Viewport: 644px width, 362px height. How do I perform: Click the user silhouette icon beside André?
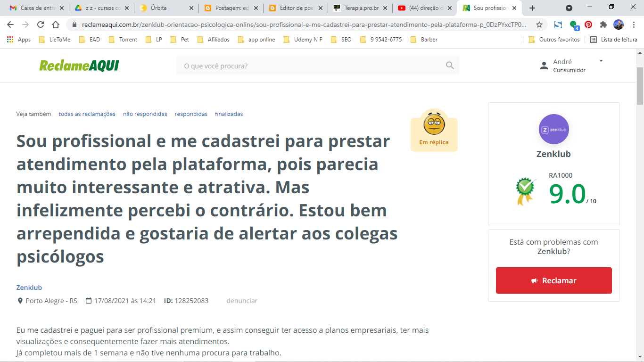[544, 66]
